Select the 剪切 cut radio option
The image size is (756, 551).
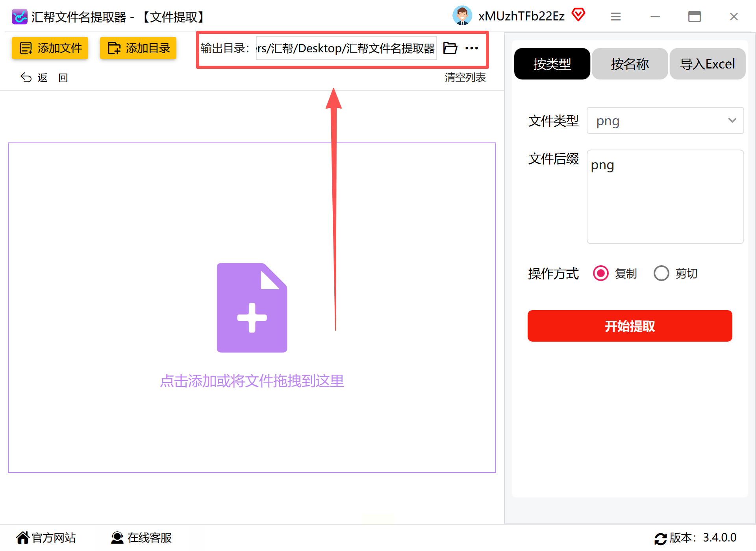click(661, 273)
